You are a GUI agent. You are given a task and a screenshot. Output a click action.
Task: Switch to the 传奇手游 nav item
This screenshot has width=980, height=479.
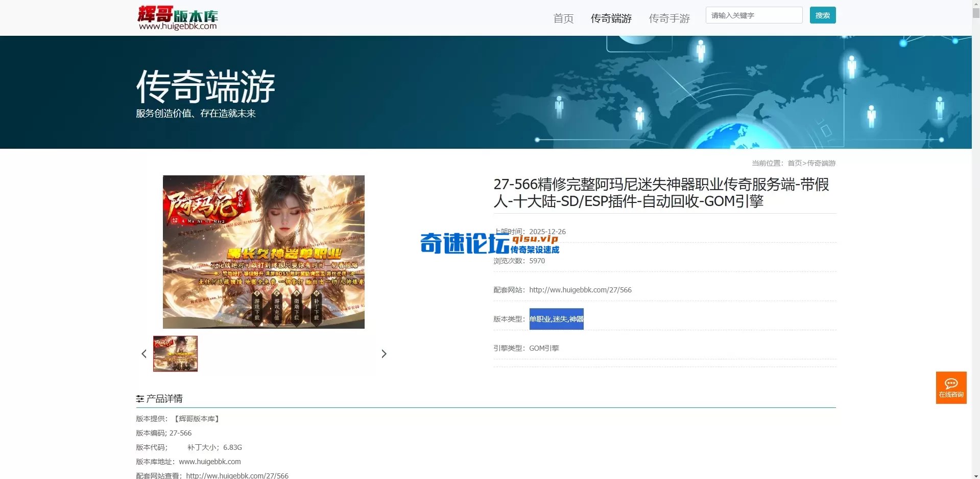(669, 18)
